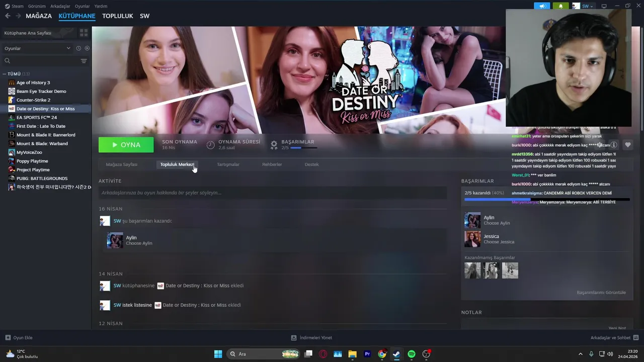Viewport: 644px width, 362px height.
Task: Open OBS Studio from the taskbar
Action: tap(426, 354)
